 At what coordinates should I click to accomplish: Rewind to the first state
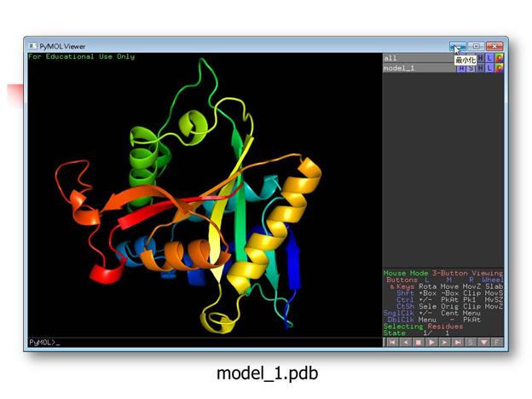click(x=392, y=343)
